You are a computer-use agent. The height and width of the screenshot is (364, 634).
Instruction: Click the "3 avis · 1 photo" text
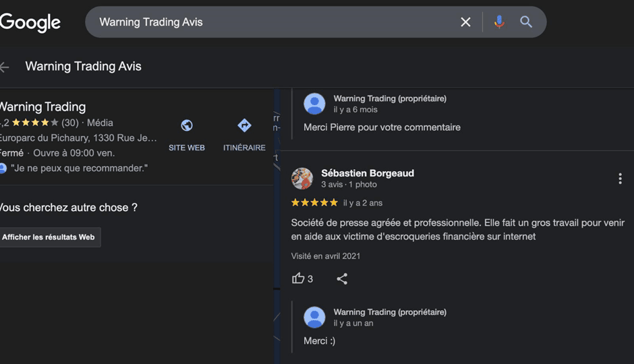point(349,185)
